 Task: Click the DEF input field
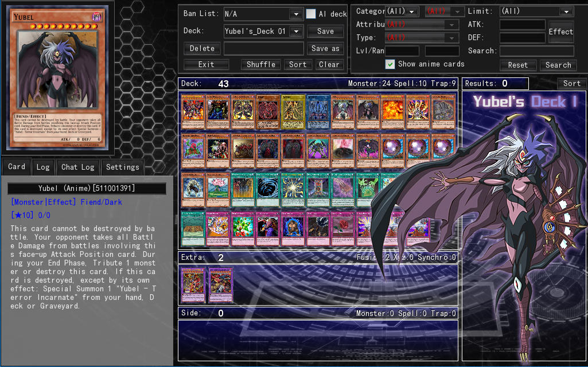523,38
